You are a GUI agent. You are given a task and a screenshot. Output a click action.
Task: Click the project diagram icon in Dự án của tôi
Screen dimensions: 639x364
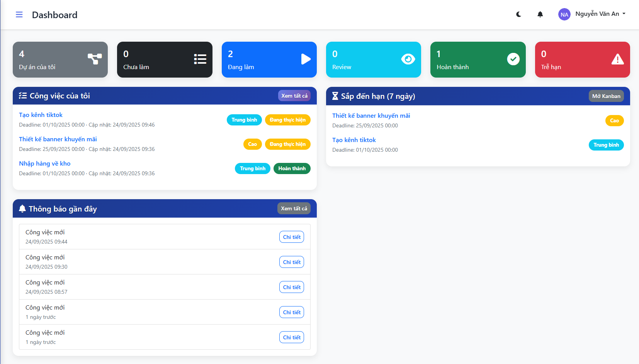95,59
